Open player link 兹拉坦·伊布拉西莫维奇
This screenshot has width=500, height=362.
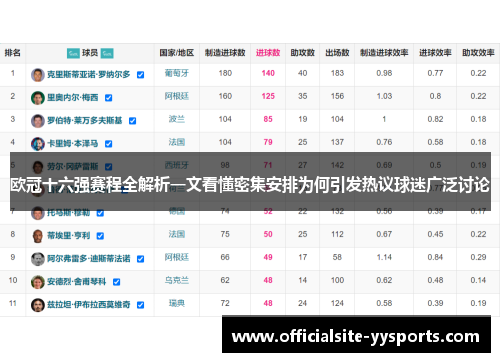tap(89, 305)
